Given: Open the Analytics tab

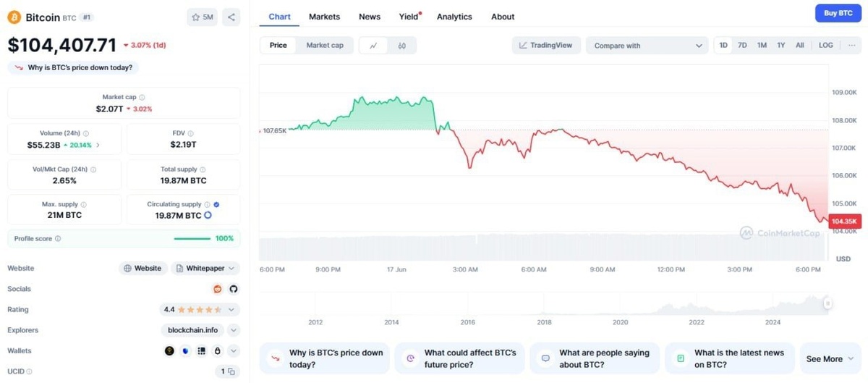Looking at the screenshot, I should tap(454, 17).
